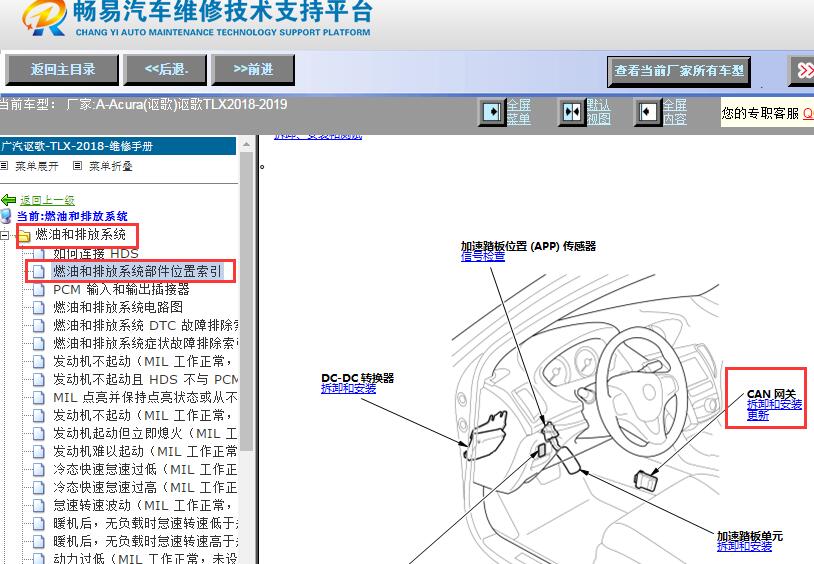Open 更新 link under CAN 网关
814x564 pixels.
(758, 415)
